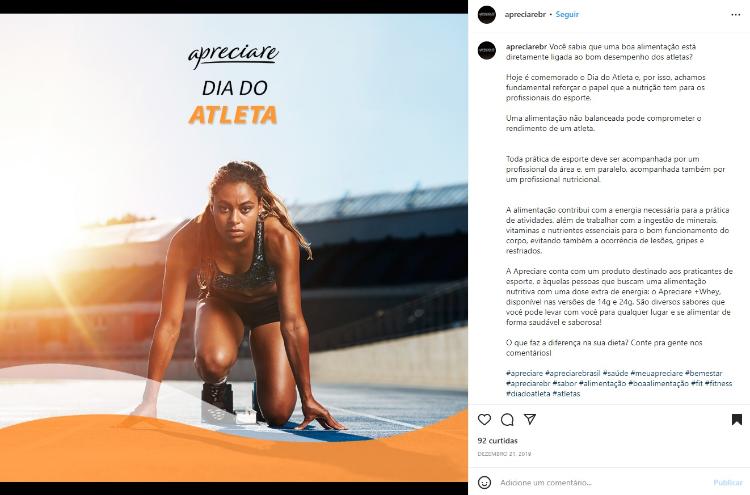Open the three-dot more options menu
Screen dimensions: 750x495
[x=736, y=15]
